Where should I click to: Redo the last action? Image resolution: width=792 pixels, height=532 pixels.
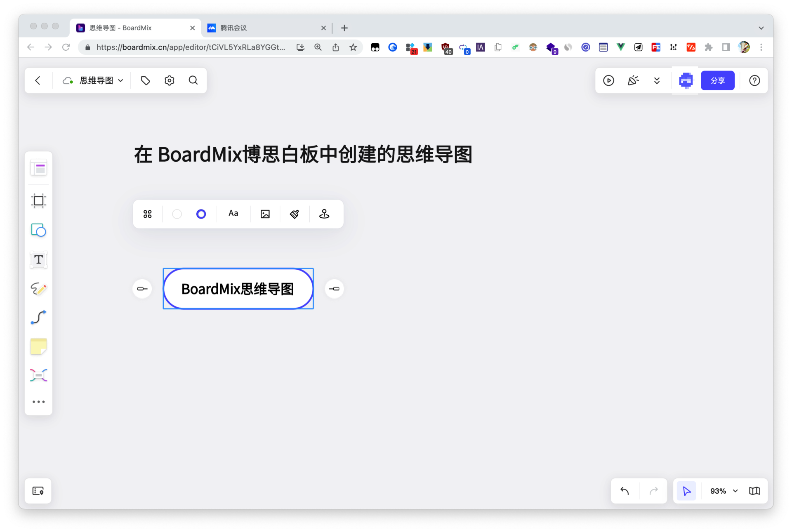pos(654,491)
